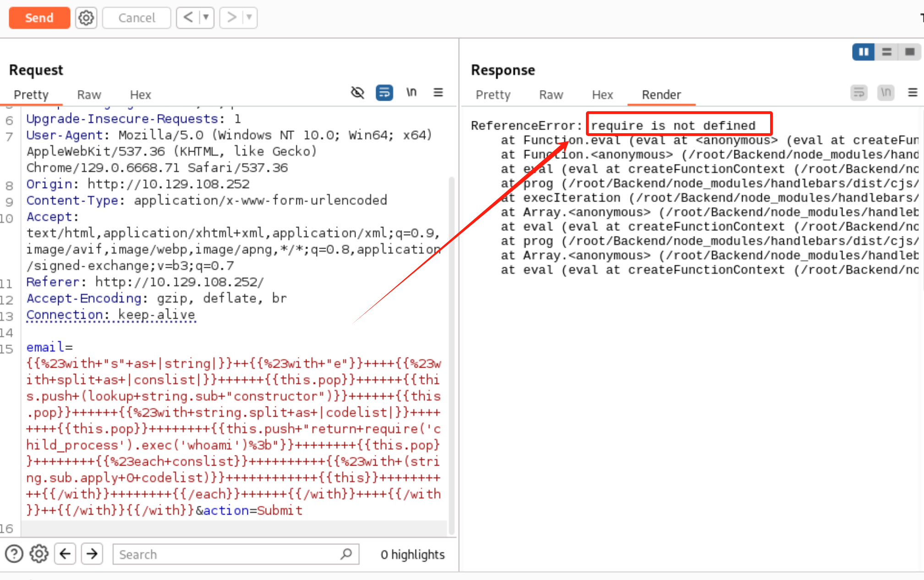The width and height of the screenshot is (924, 580).
Task: Select top-bottom split layout icon
Action: click(x=887, y=52)
